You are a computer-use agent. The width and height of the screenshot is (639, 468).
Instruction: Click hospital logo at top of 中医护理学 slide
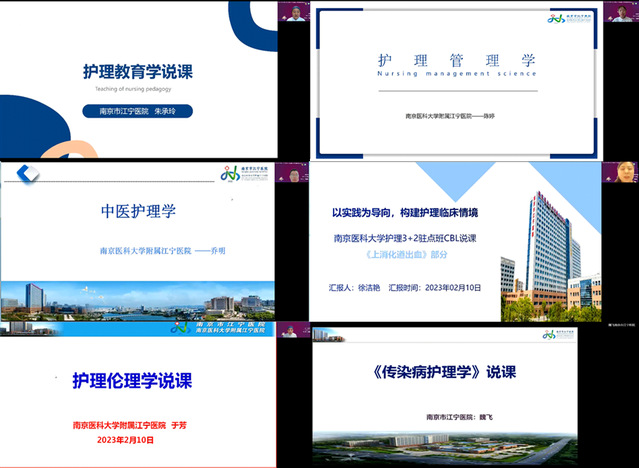[x=236, y=174]
